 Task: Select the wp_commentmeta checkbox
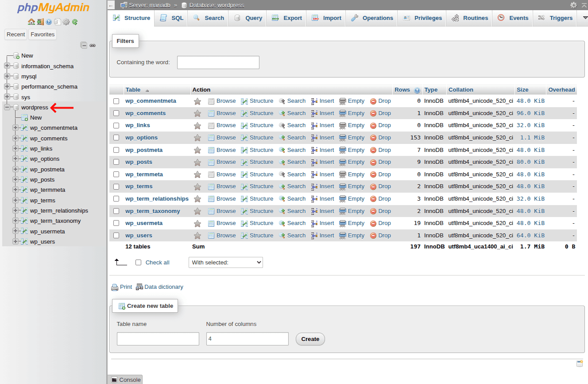coord(116,101)
